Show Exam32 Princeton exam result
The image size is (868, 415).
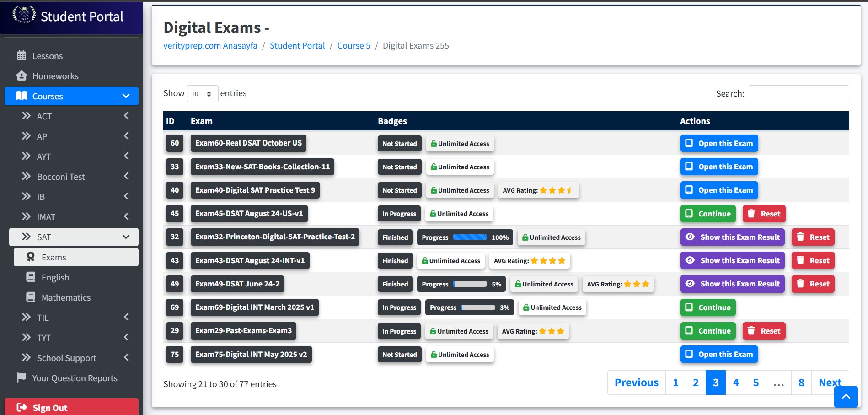pyautogui.click(x=732, y=237)
